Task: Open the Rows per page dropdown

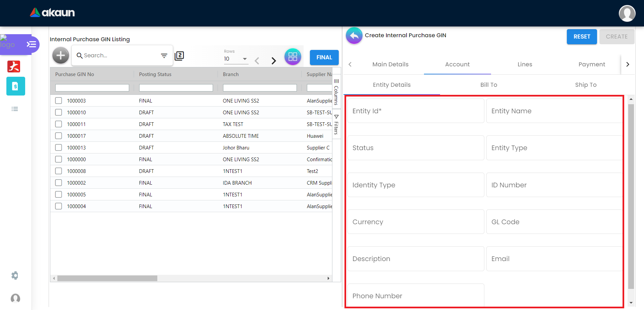Action: 236,59
